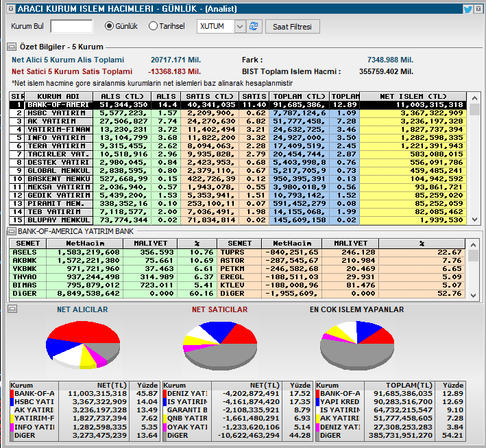Select the GLOBAL MENKUL row

click(238, 171)
